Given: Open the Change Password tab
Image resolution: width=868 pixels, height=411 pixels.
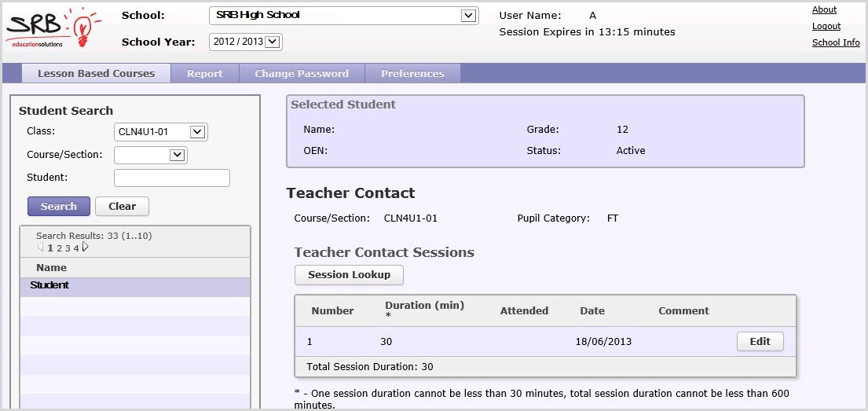Looking at the screenshot, I should click(302, 74).
